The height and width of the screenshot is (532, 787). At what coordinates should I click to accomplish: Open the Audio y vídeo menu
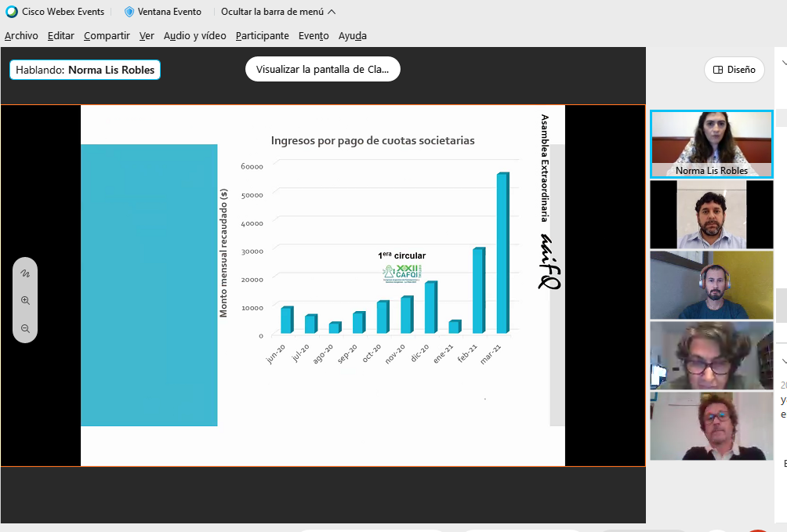coord(194,35)
